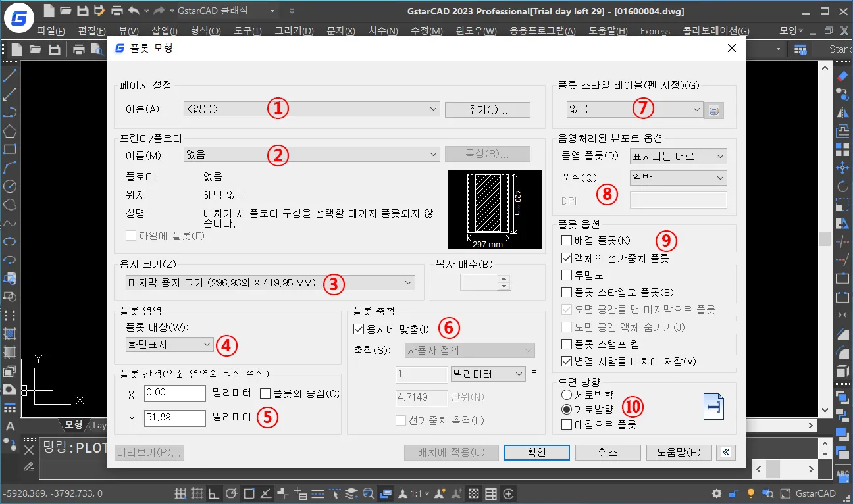
Task: Click the 취소 button
Action: (x=607, y=453)
